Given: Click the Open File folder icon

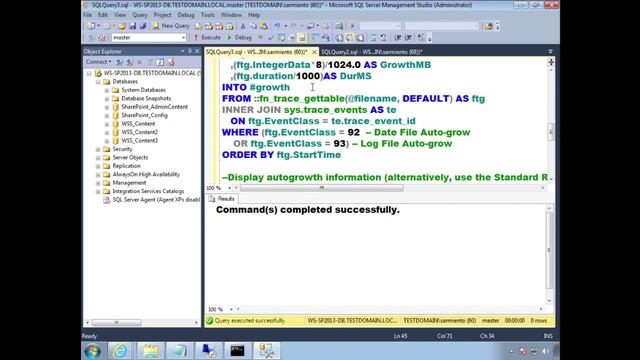Looking at the screenshot, I should pos(122,26).
